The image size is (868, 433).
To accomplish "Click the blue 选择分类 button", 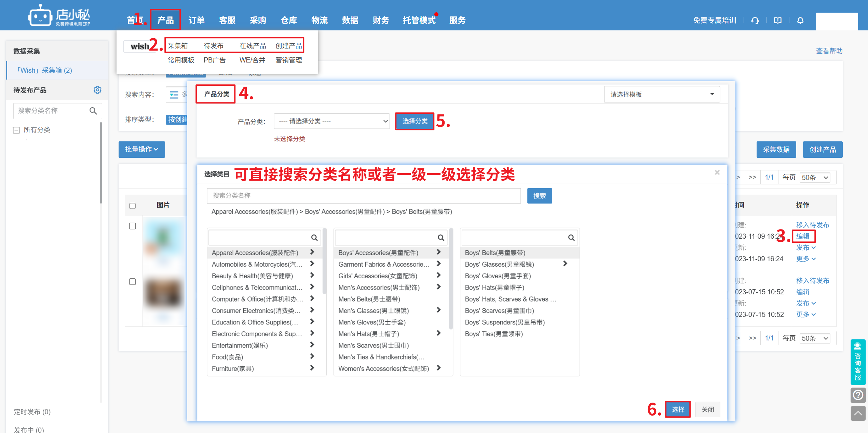I will (415, 121).
